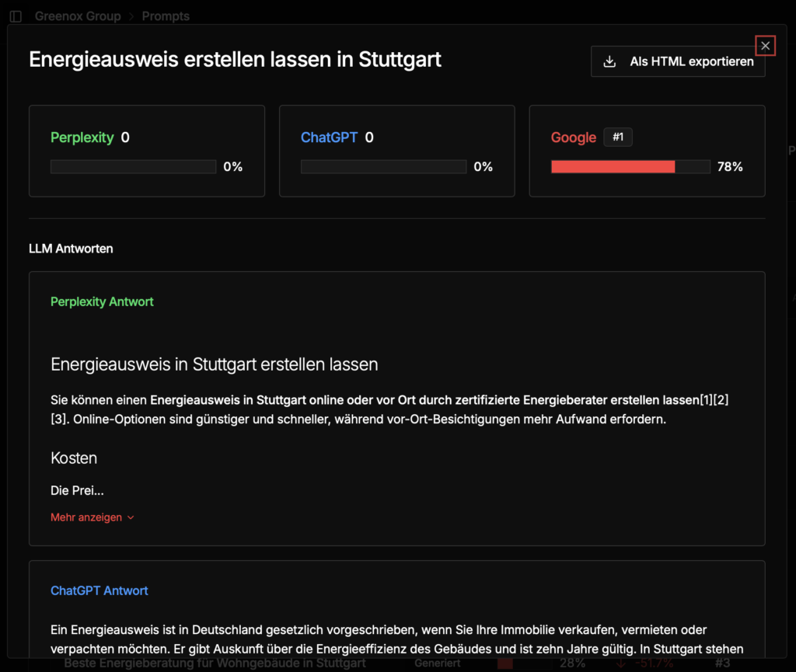Click the chevron arrow next to Mehr anzeigen
Screen dimensions: 796x672
tap(131, 517)
